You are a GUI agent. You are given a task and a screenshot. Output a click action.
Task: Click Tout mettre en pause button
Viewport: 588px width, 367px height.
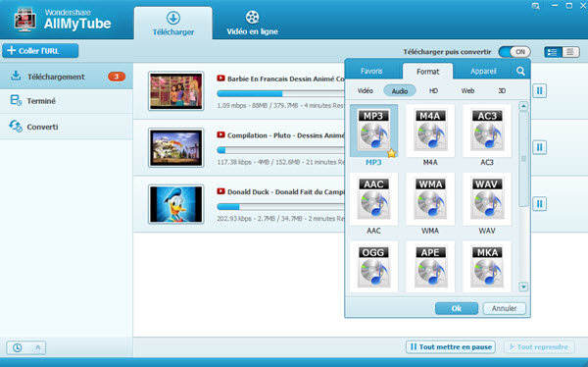[451, 346]
